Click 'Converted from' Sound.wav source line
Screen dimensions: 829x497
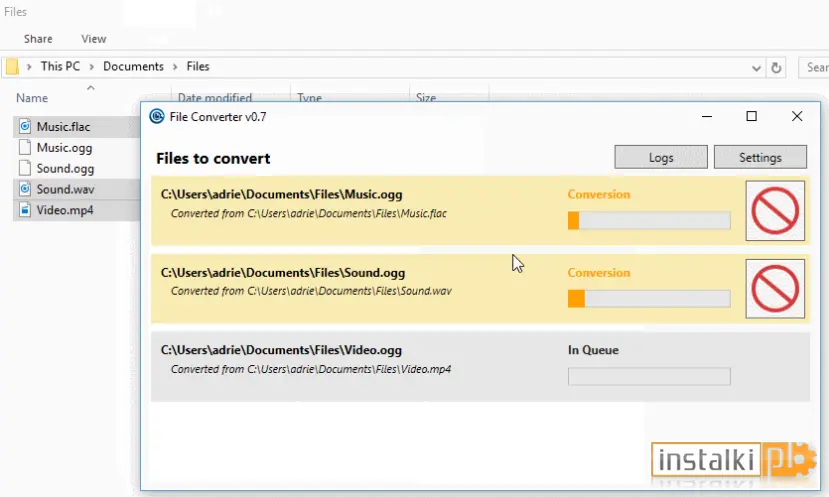tap(311, 291)
